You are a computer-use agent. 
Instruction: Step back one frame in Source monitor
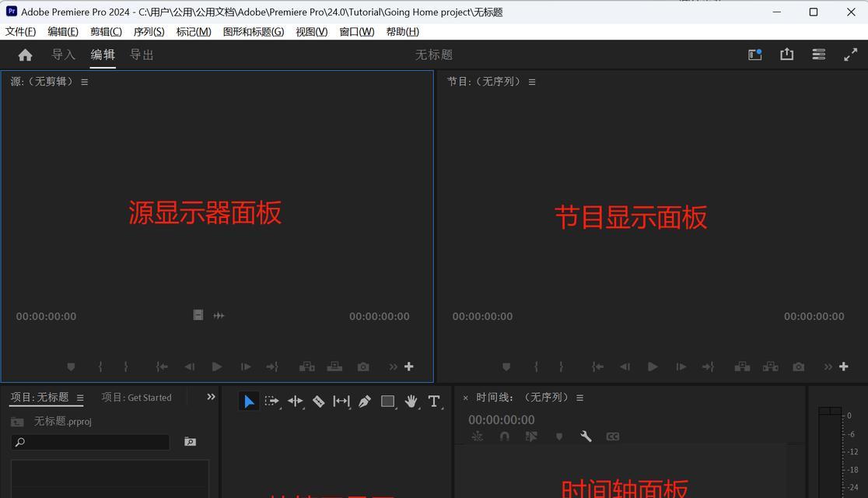(189, 366)
